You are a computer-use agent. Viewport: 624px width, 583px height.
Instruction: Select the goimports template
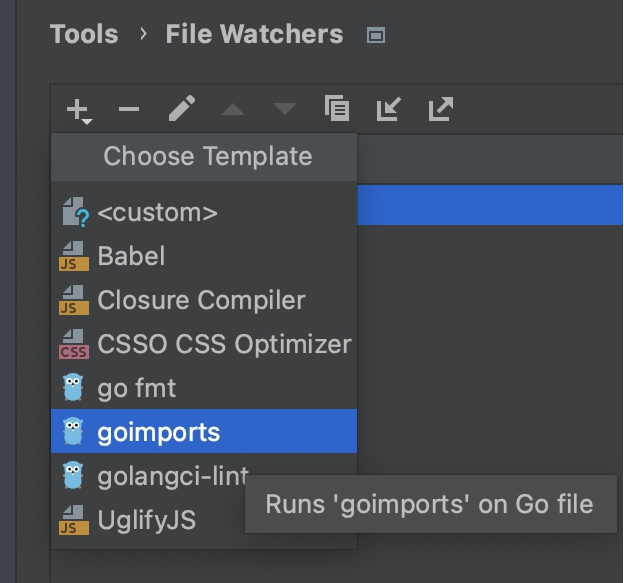(158, 432)
